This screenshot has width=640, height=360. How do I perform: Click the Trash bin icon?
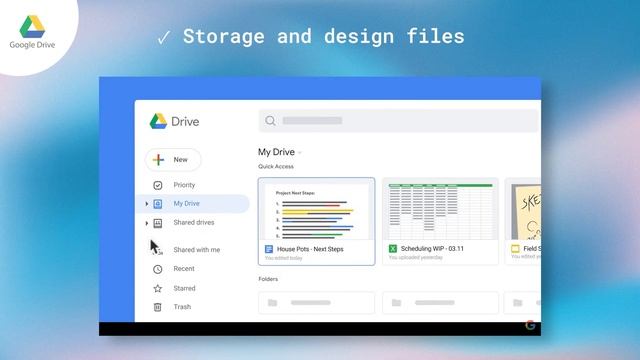click(158, 307)
